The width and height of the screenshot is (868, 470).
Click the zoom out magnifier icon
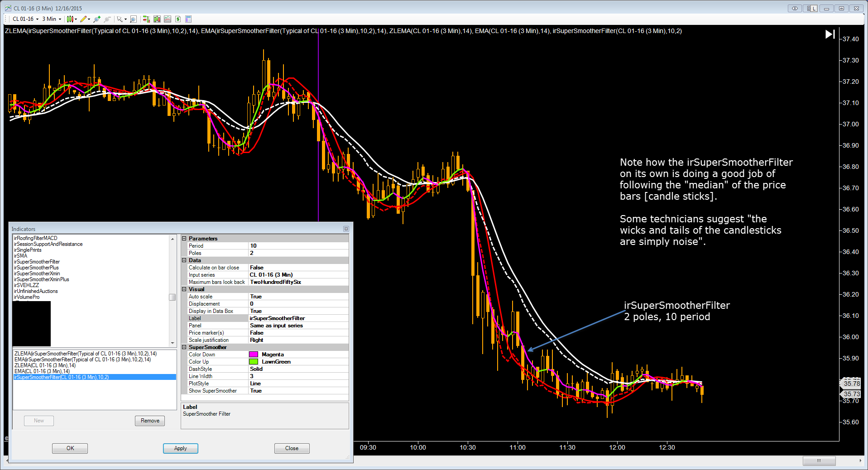click(x=107, y=19)
